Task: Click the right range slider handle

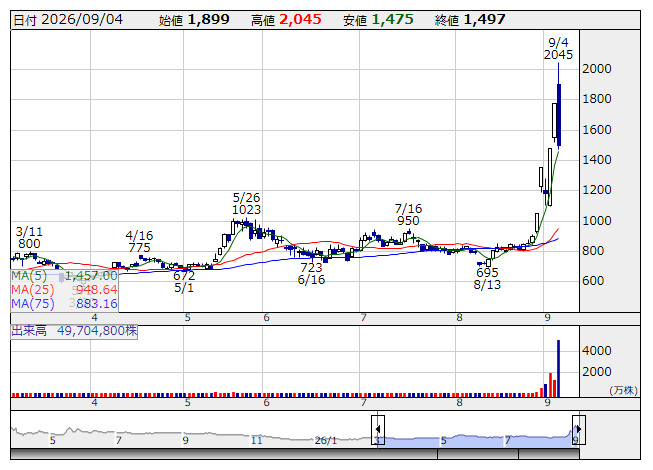Action: (x=579, y=430)
